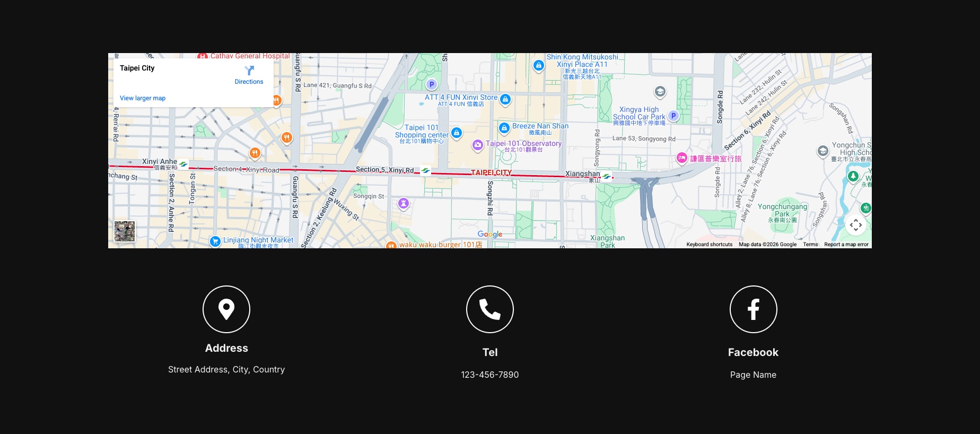This screenshot has width=980, height=434.
Task: Click the Address location pin icon
Action: tap(226, 309)
